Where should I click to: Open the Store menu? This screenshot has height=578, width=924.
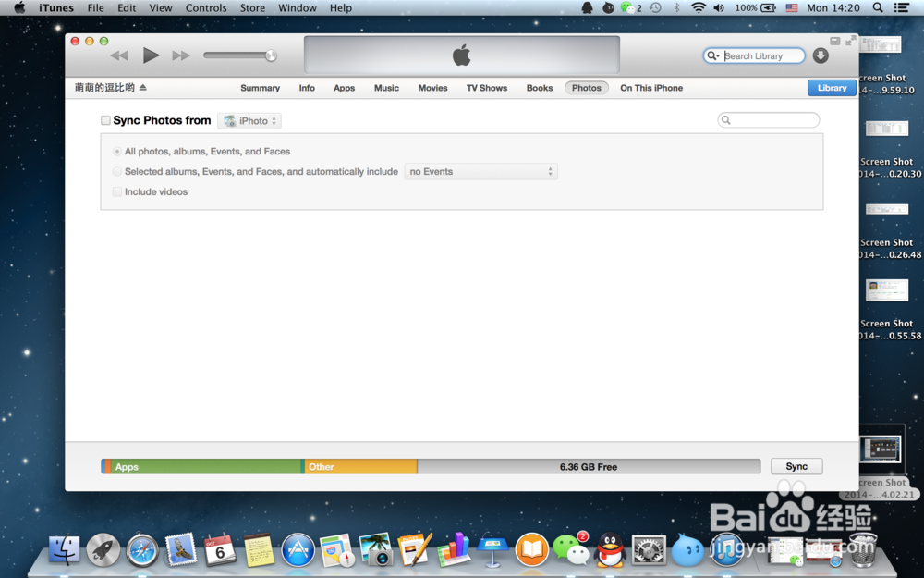coord(252,7)
